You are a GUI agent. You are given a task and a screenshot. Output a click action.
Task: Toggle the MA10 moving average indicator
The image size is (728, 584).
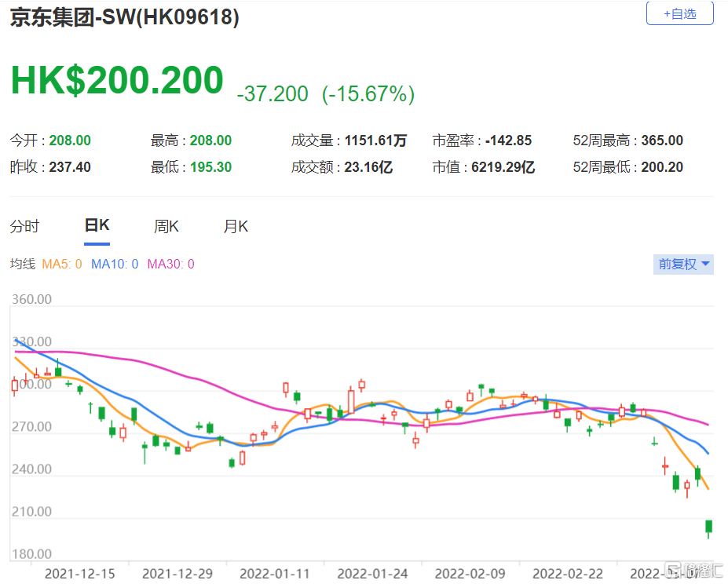click(x=115, y=265)
